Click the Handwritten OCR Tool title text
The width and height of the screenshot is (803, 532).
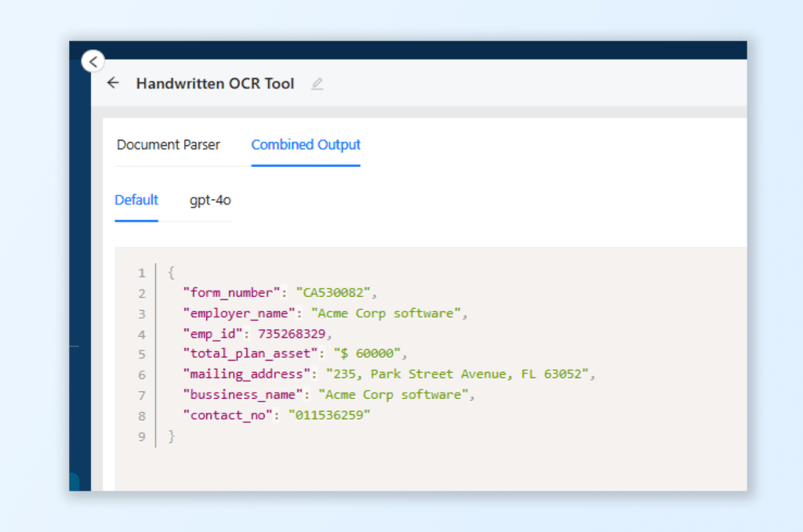click(215, 83)
